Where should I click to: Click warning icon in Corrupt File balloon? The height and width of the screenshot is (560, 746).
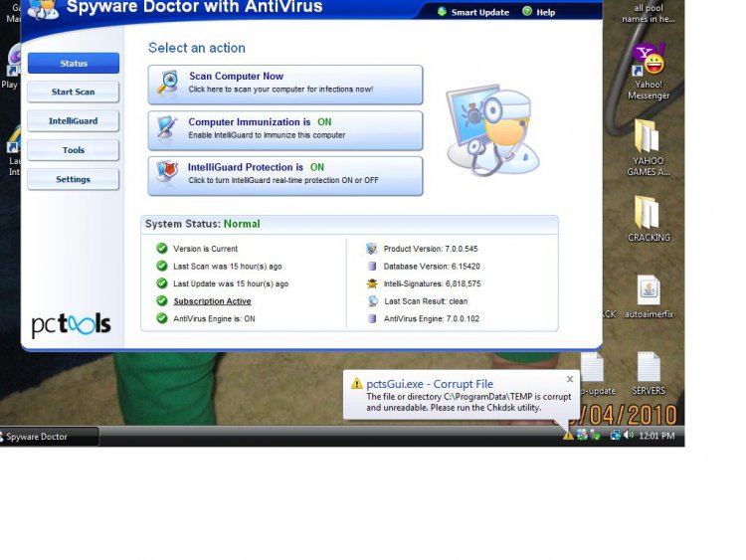point(357,384)
